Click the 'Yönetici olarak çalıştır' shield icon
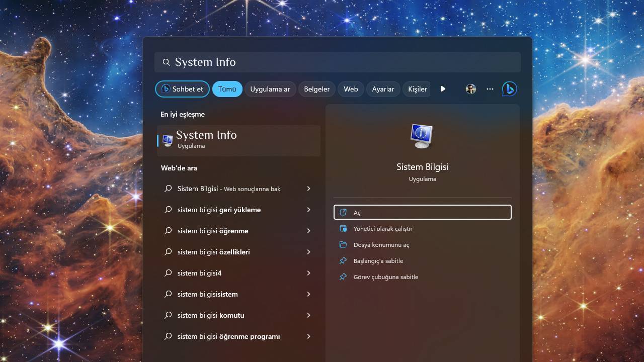The height and width of the screenshot is (362, 644). (343, 229)
